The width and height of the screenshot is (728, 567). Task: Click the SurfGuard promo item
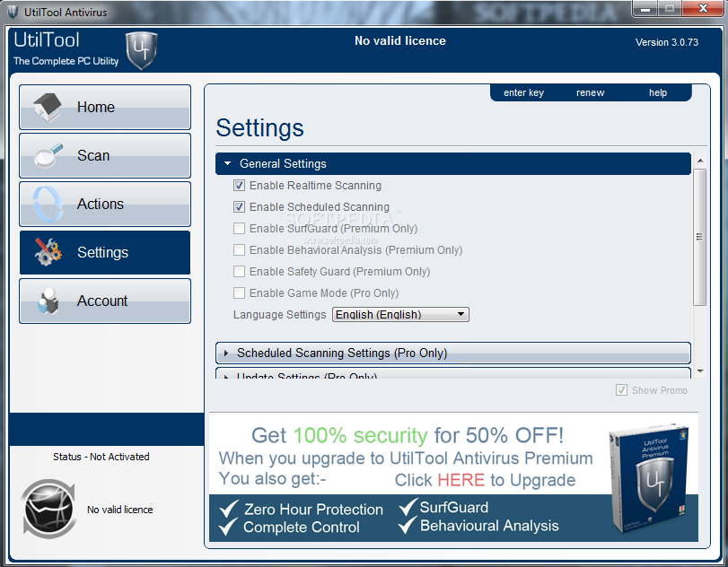click(443, 507)
